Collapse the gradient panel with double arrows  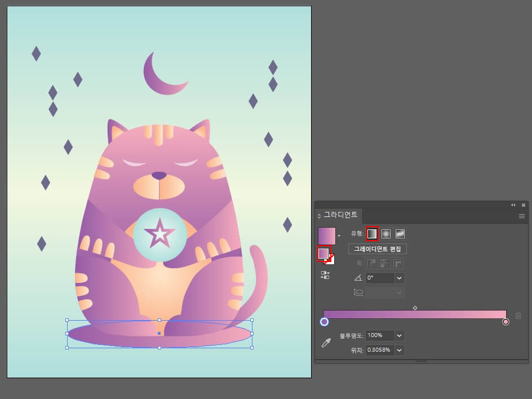pos(513,205)
